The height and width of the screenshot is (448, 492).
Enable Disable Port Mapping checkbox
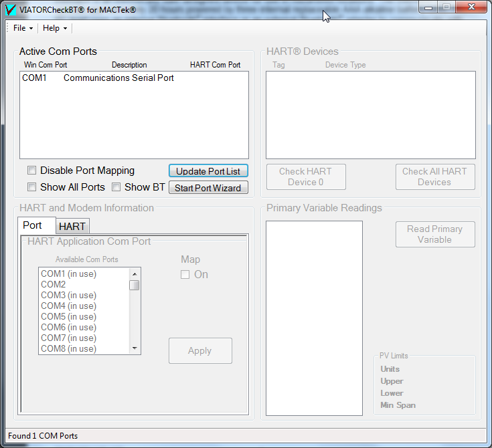tap(31, 171)
